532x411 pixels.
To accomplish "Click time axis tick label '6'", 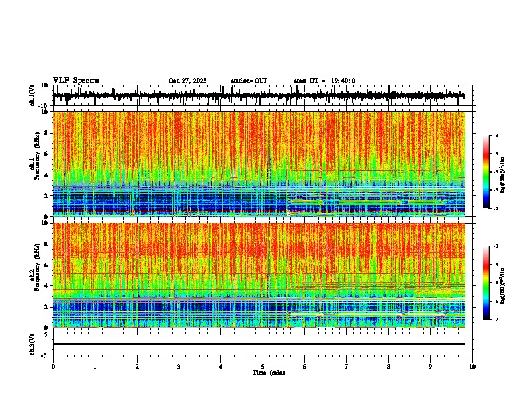I will pyautogui.click(x=305, y=367).
